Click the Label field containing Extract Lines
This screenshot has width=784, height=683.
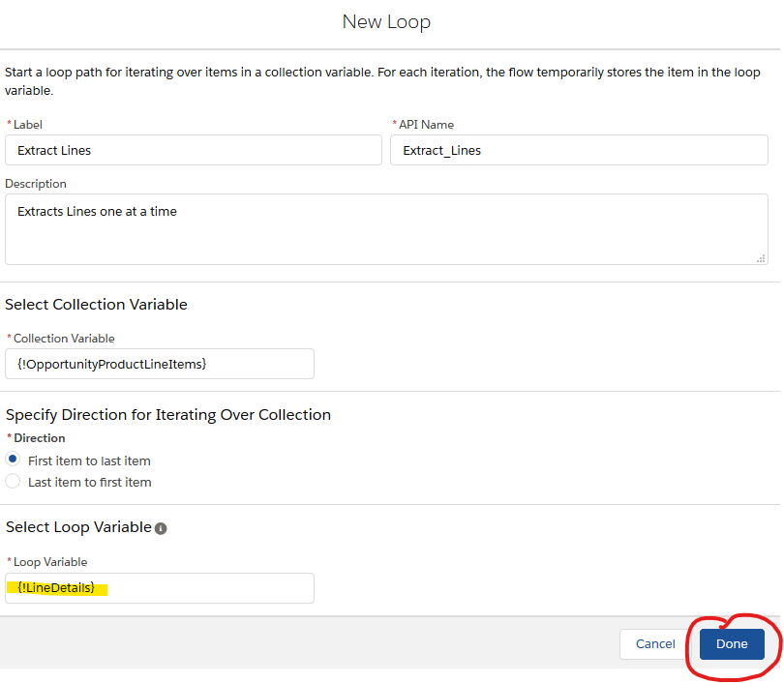coord(194,150)
